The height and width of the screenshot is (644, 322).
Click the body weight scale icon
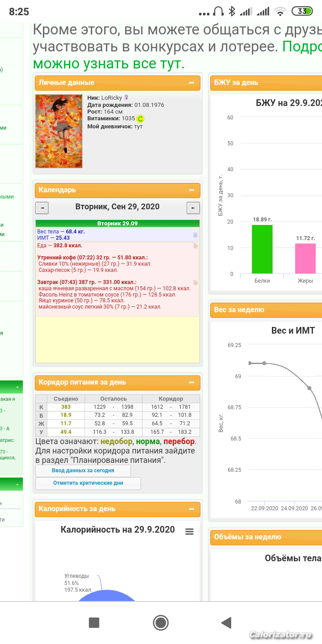[195, 235]
